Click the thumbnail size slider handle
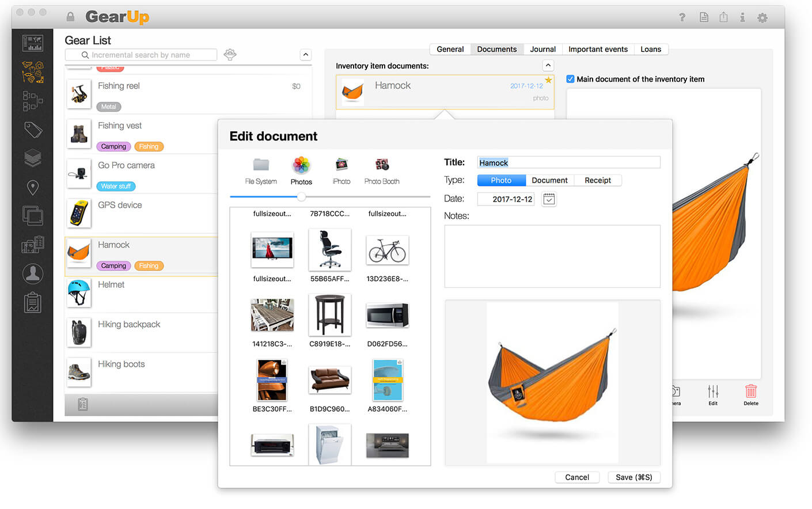The height and width of the screenshot is (509, 812). pos(301,197)
